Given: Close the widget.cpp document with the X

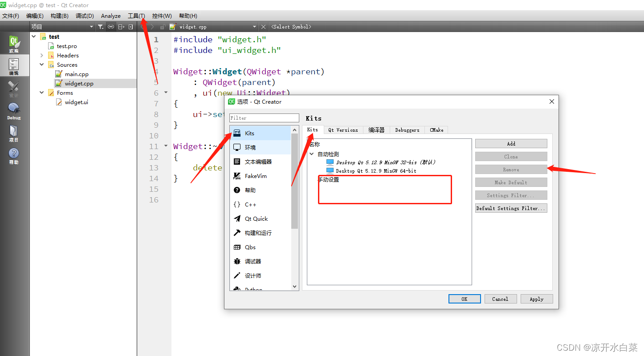Looking at the screenshot, I should (263, 27).
